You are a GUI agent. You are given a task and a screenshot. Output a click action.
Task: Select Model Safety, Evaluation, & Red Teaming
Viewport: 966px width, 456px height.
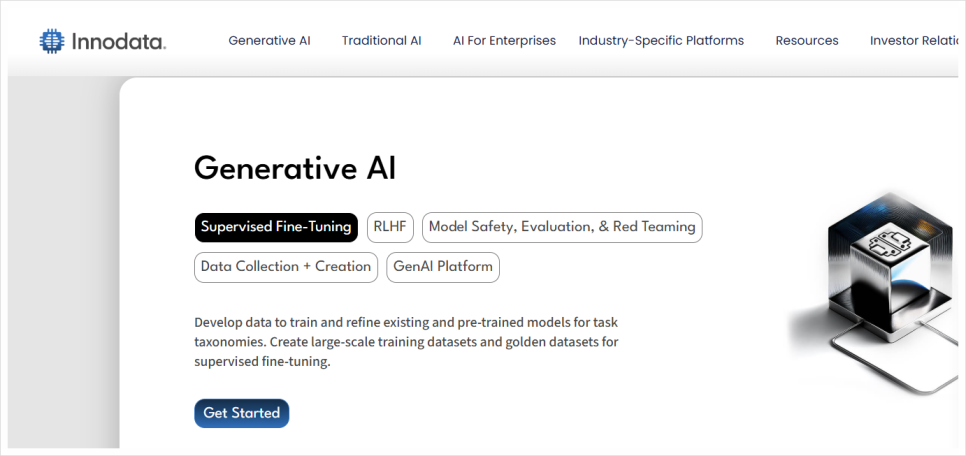click(x=562, y=227)
